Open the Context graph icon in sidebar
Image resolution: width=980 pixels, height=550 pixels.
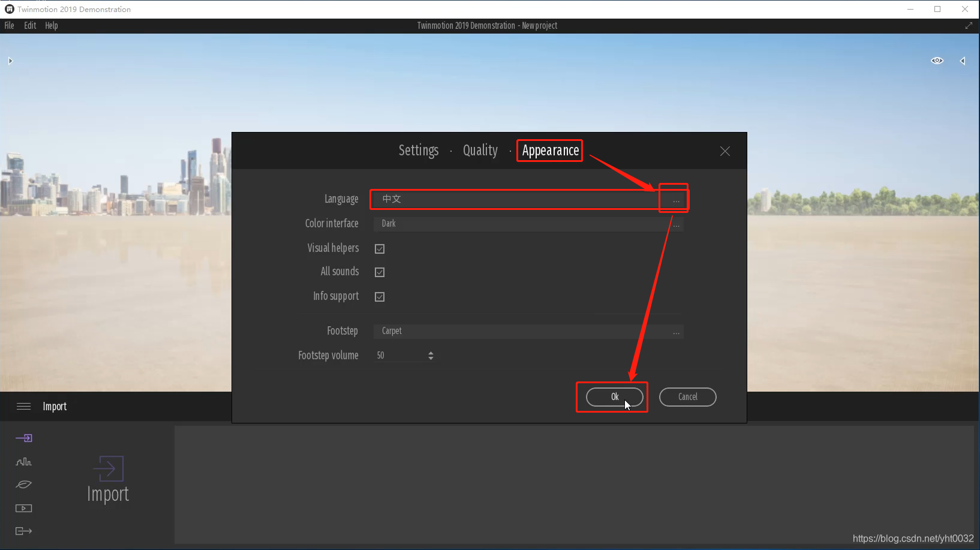24,462
